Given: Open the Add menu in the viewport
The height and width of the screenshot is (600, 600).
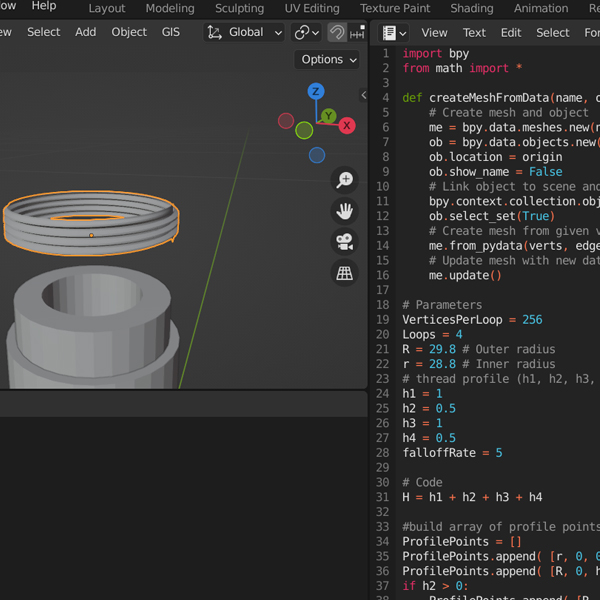Looking at the screenshot, I should (x=86, y=32).
